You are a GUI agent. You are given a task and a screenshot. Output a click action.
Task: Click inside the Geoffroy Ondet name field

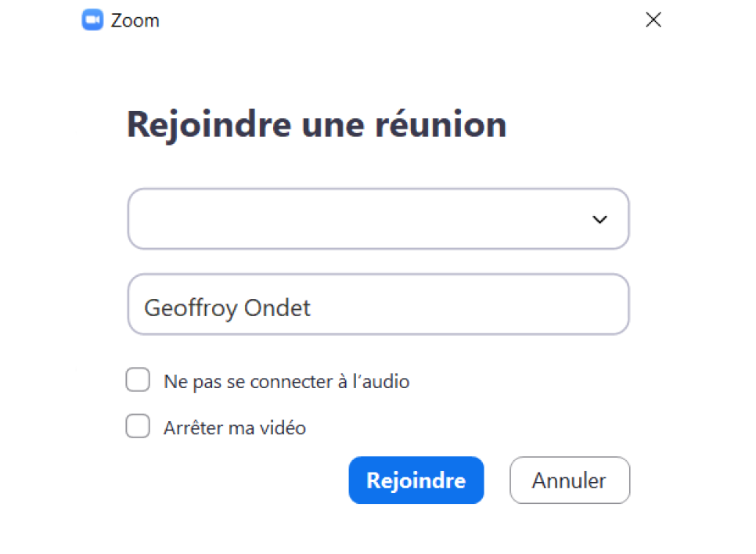click(379, 304)
